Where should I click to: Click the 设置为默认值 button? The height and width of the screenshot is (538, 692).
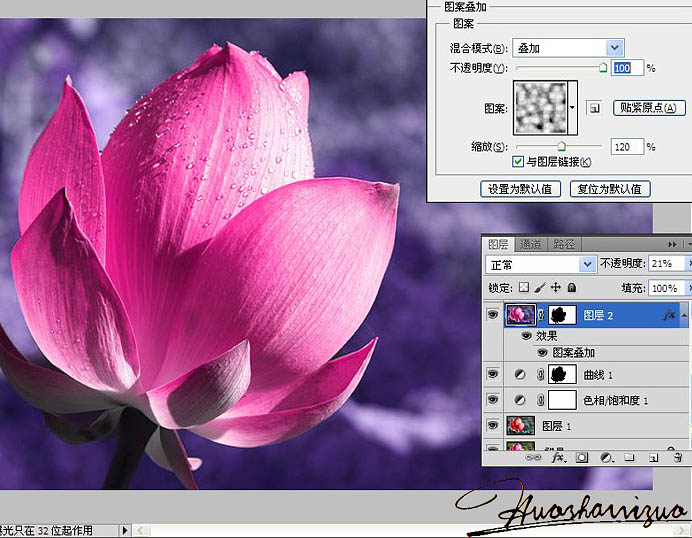tap(520, 189)
